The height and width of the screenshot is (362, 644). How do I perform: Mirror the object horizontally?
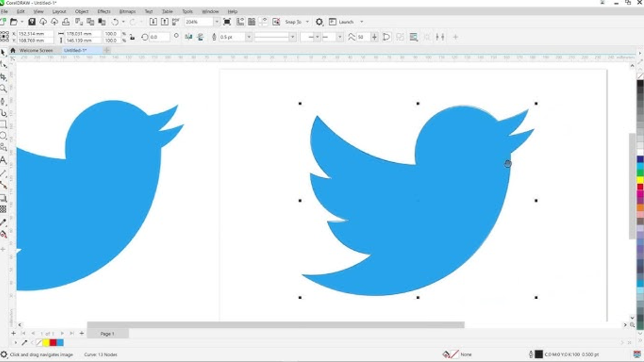tap(189, 37)
